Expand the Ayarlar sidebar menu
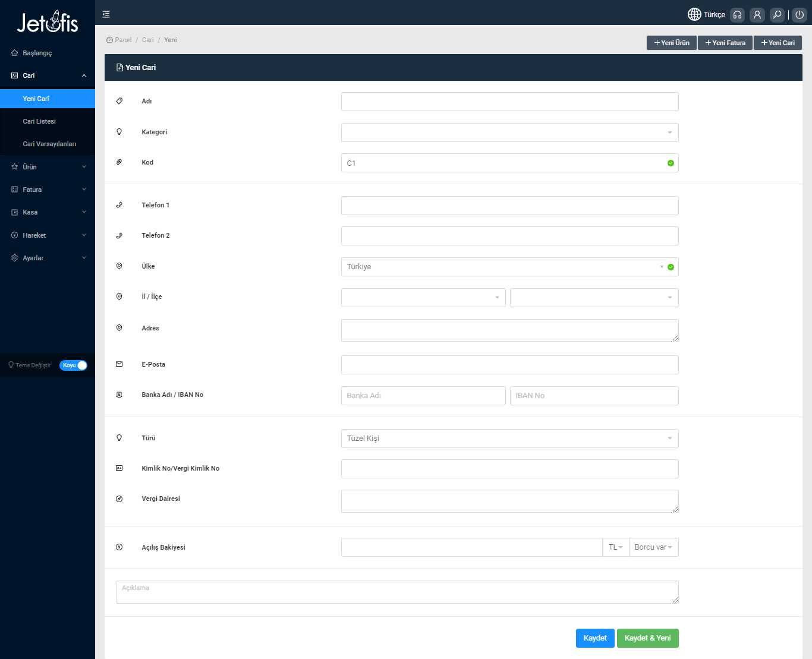Screen dimensions: 812x659 coord(48,258)
